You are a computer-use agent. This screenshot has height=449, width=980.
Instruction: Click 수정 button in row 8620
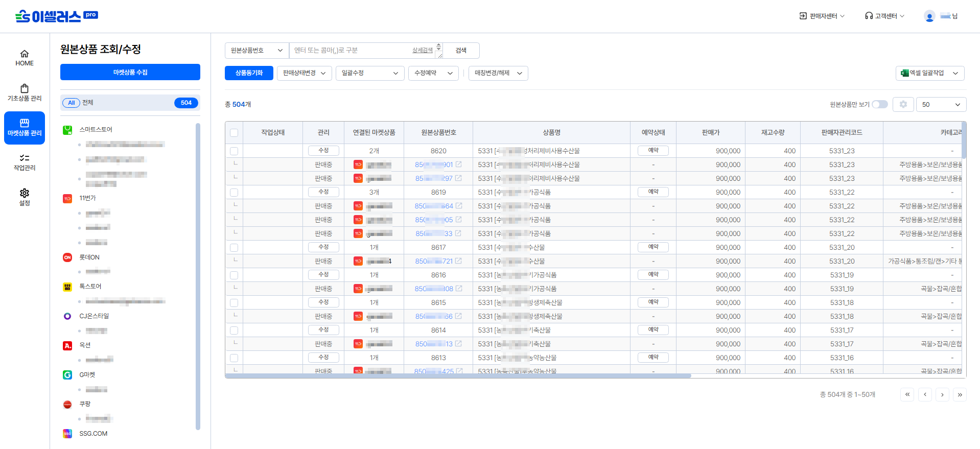[323, 151]
